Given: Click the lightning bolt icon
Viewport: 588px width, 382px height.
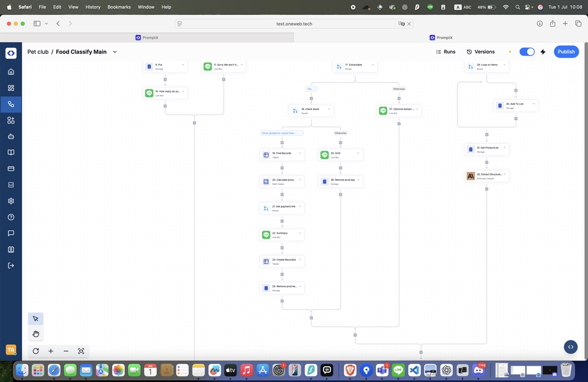Looking at the screenshot, I should pos(543,52).
